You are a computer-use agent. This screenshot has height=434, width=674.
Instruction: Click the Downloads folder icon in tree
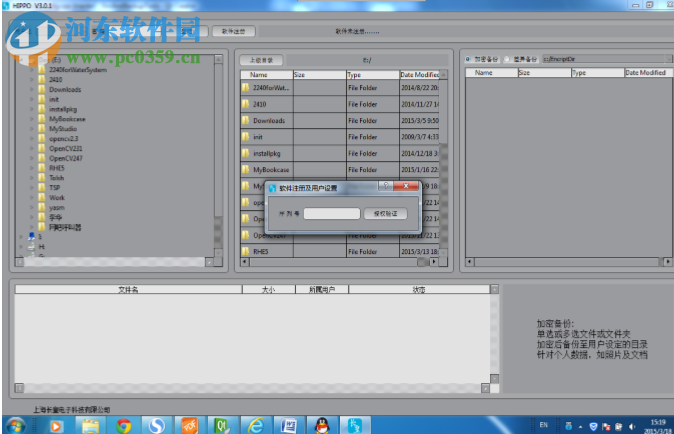coord(42,89)
